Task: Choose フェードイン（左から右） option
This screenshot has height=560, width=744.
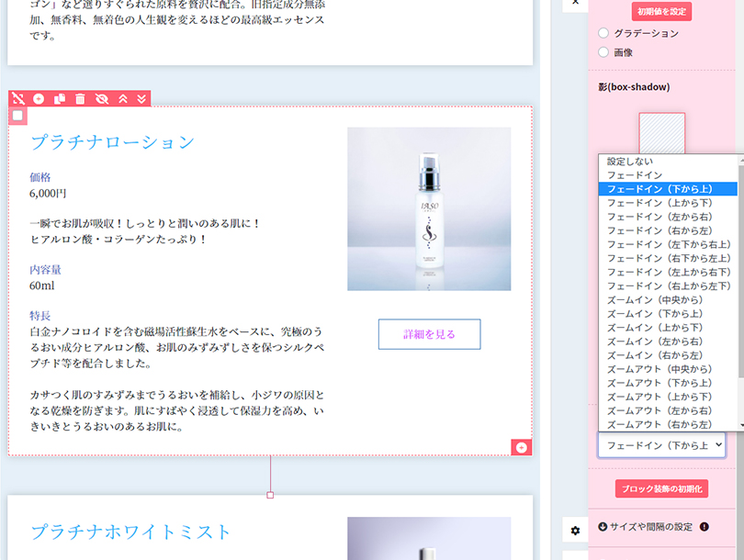Action: (668, 217)
